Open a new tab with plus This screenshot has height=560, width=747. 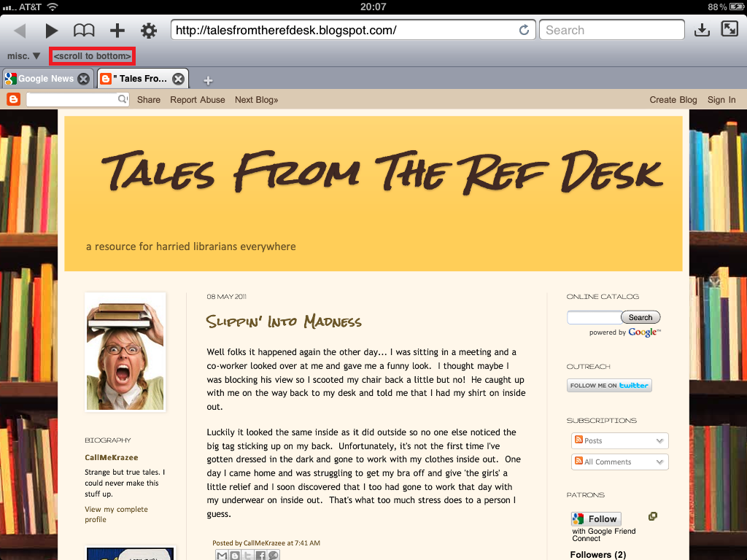[x=208, y=80]
